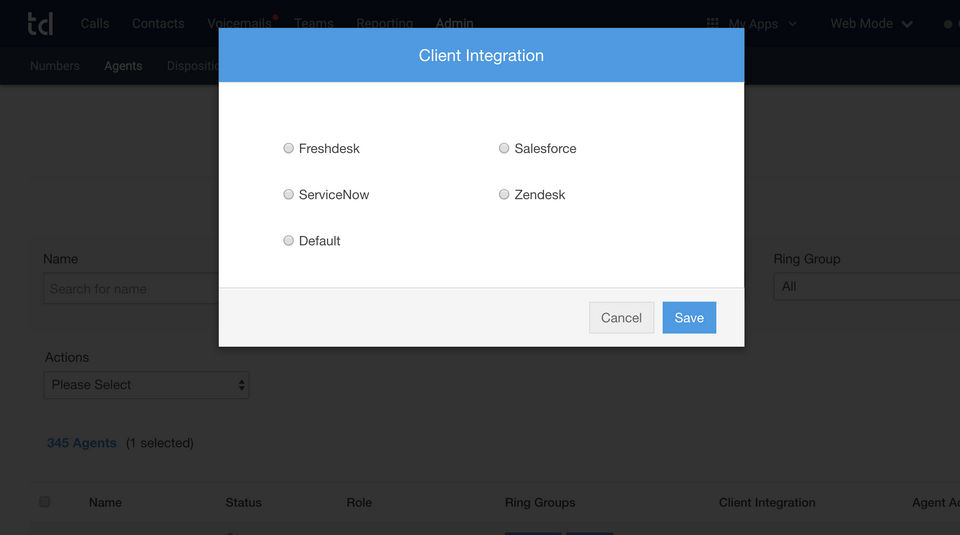Select ServiceNow as client integration
960x535 pixels.
pos(289,194)
